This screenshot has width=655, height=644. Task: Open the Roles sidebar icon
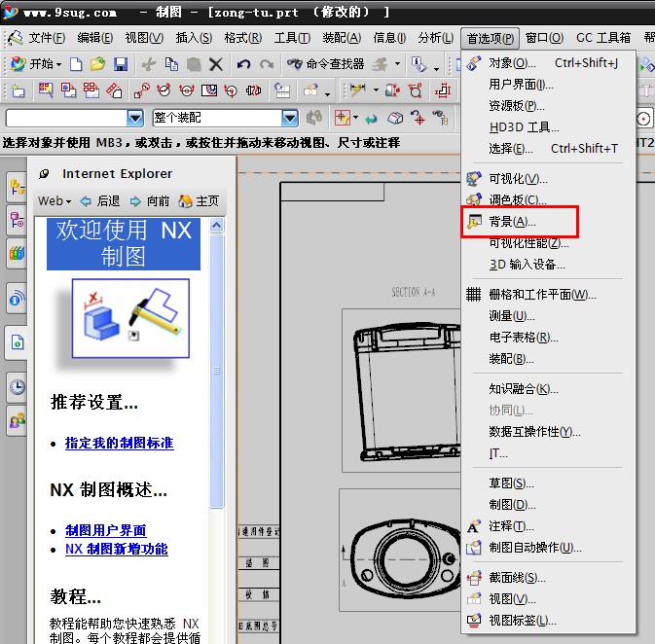click(18, 420)
